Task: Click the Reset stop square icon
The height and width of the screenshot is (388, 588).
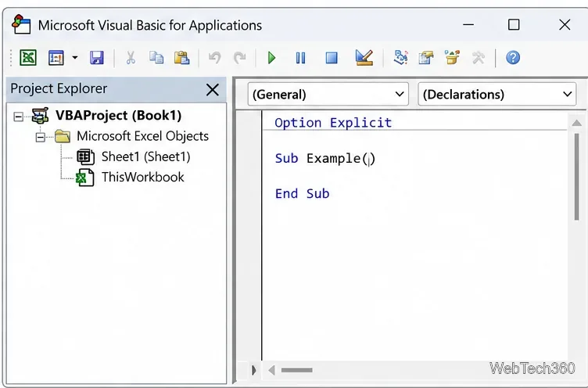Action: click(332, 58)
